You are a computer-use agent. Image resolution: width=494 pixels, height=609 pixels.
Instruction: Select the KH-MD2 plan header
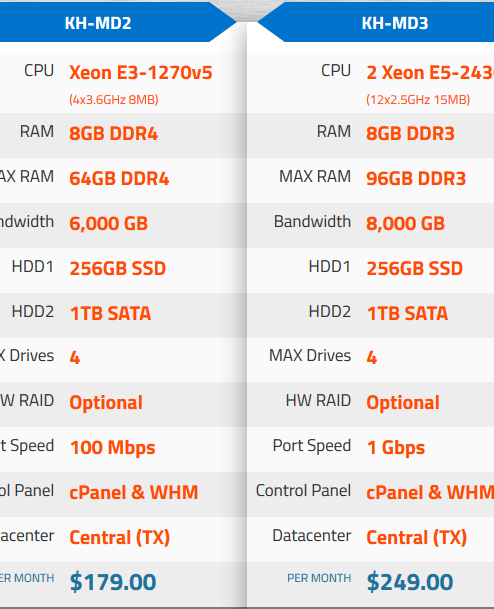pyautogui.click(x=98, y=23)
